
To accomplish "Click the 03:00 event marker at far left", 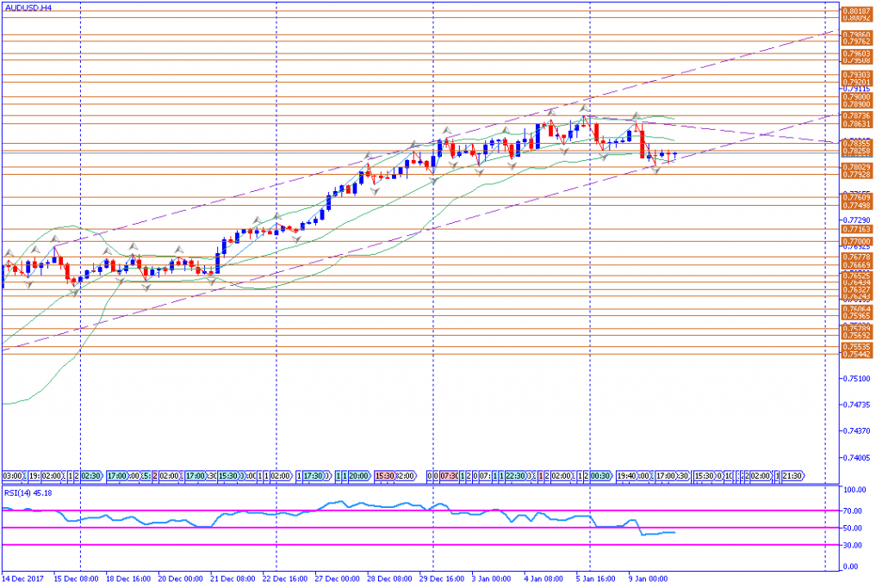I will (12, 475).
